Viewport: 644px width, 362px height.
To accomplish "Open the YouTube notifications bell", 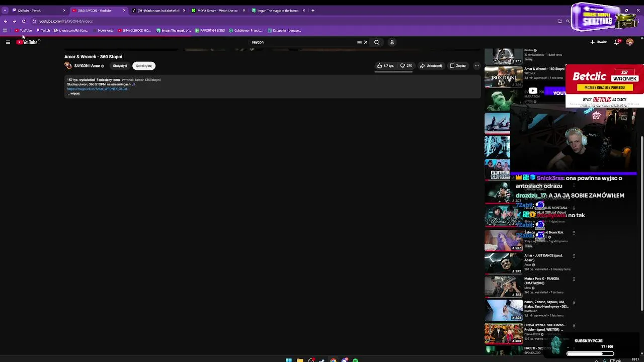I will pyautogui.click(x=617, y=42).
